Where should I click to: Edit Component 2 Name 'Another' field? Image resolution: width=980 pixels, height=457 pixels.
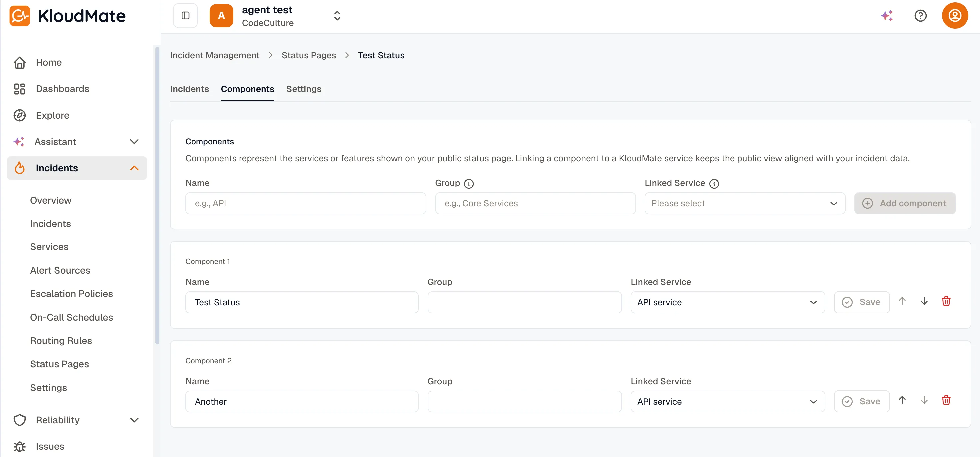pos(302,401)
